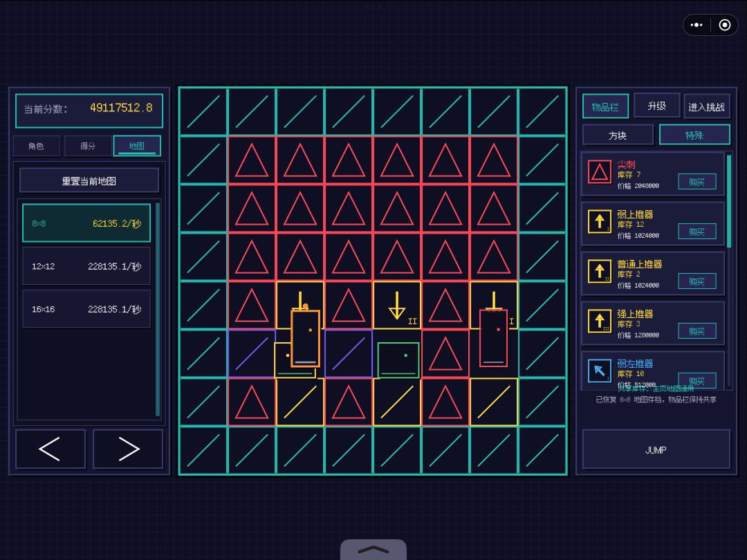
Task: Select the red spike item icon
Action: point(599,172)
